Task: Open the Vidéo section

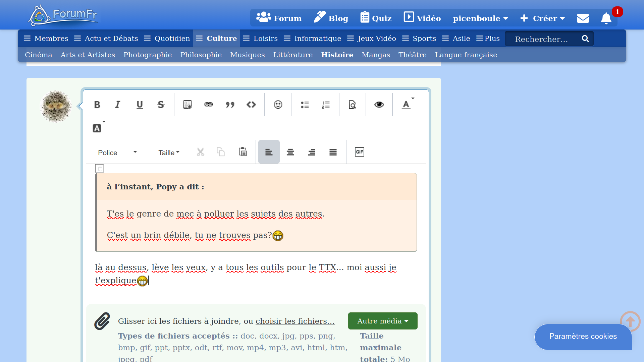Action: (x=422, y=18)
